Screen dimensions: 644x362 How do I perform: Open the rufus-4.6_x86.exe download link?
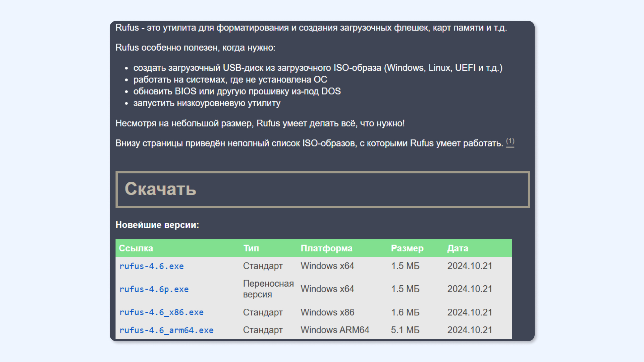pos(161,312)
